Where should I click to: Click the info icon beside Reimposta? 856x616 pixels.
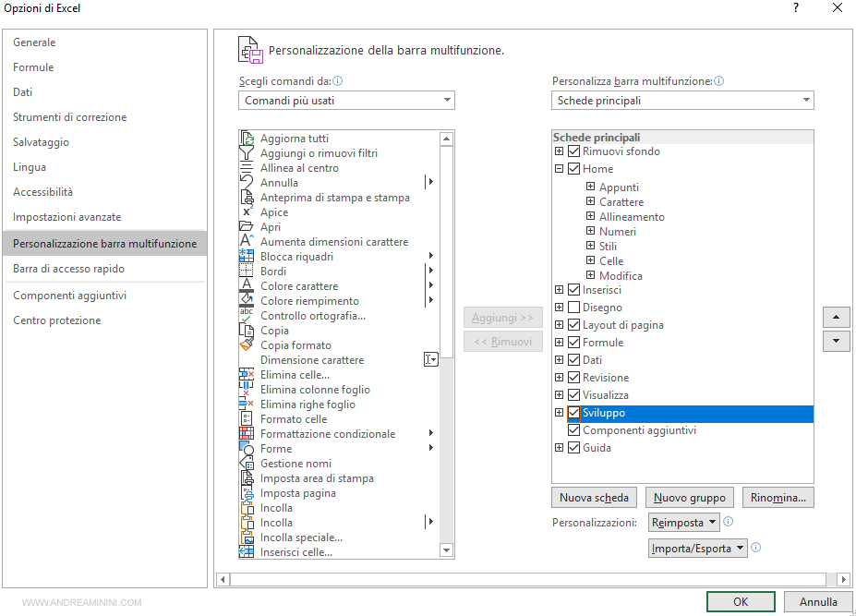pyautogui.click(x=729, y=522)
